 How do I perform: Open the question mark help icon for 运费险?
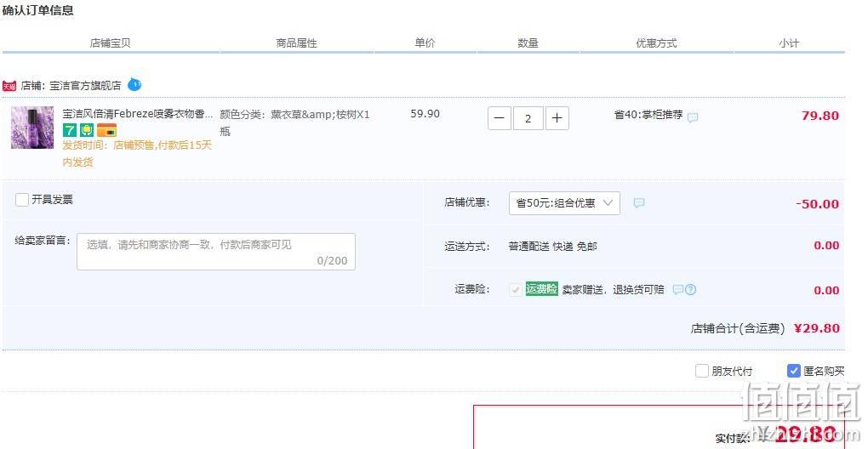[x=690, y=289]
